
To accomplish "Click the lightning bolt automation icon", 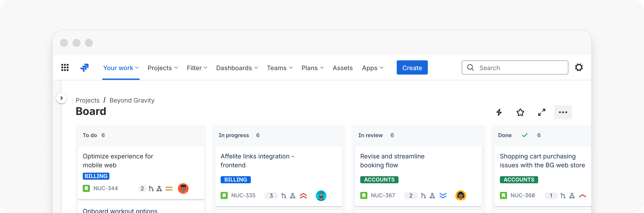I will tap(499, 112).
